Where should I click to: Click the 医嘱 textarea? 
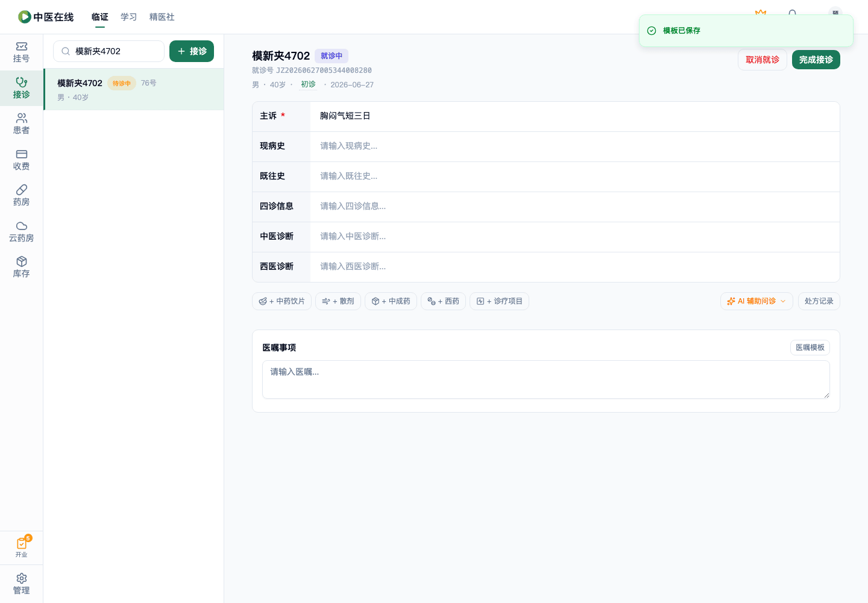coord(546,380)
